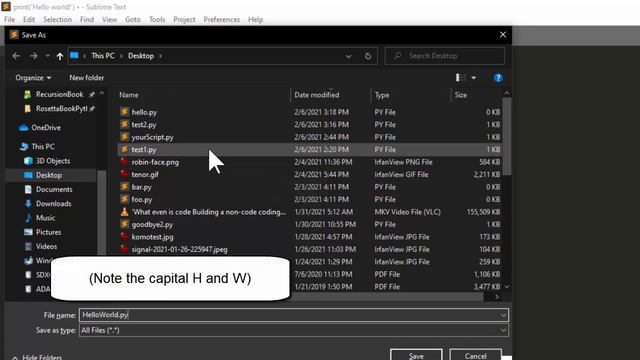Open the Edit menu in Sublime Text
640x360 pixels.
[29, 20]
